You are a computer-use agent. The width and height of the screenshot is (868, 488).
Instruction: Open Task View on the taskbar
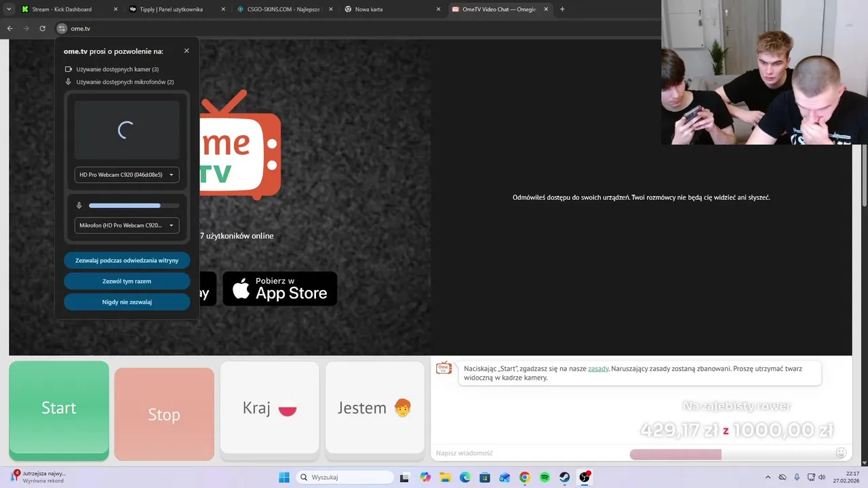coord(405,477)
